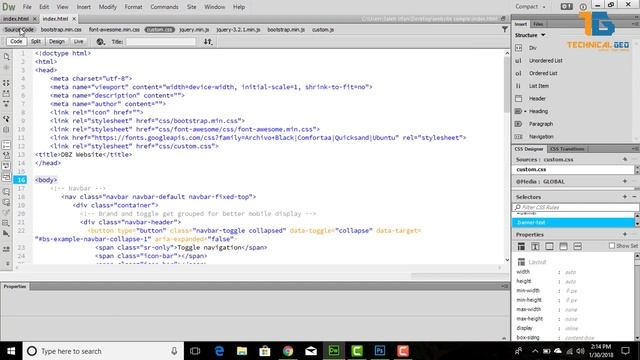Open Google Chrome from the taskbar
This screenshot has height=360, width=640.
(288, 351)
